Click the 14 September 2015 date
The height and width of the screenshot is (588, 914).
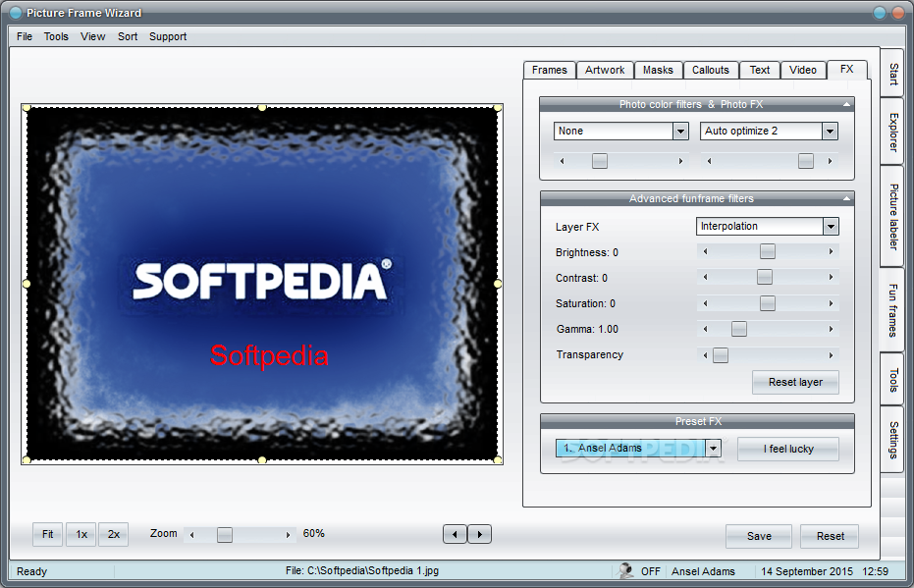pyautogui.click(x=807, y=571)
